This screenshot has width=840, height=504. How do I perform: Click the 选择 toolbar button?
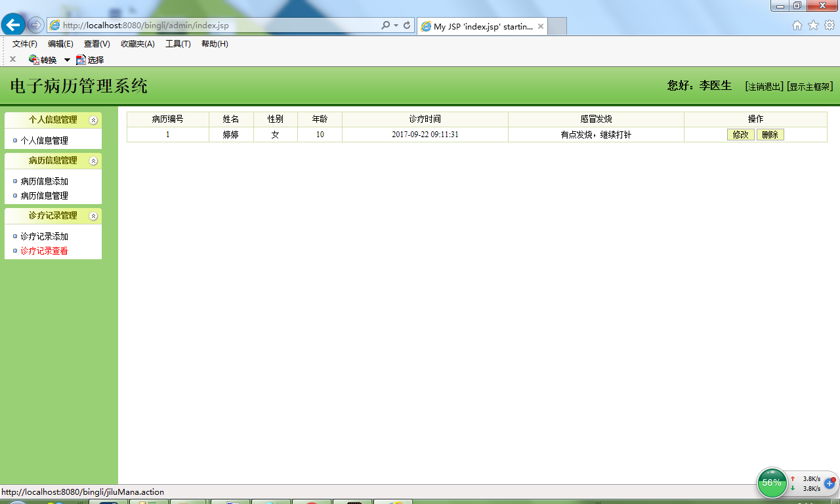(90, 60)
